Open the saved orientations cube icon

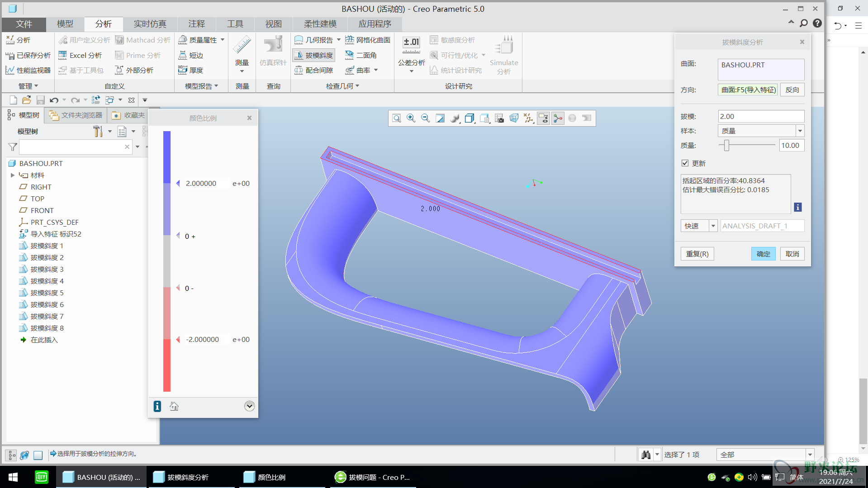tap(470, 118)
